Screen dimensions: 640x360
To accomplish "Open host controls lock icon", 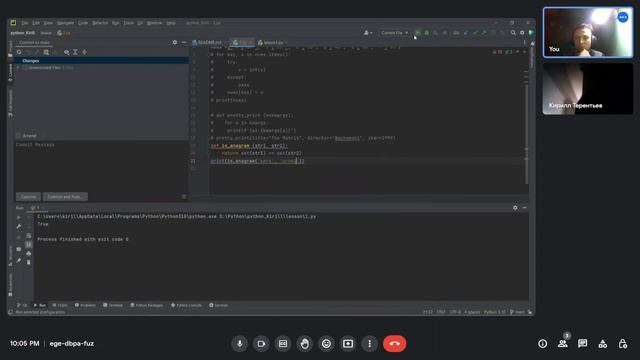I will click(x=622, y=344).
